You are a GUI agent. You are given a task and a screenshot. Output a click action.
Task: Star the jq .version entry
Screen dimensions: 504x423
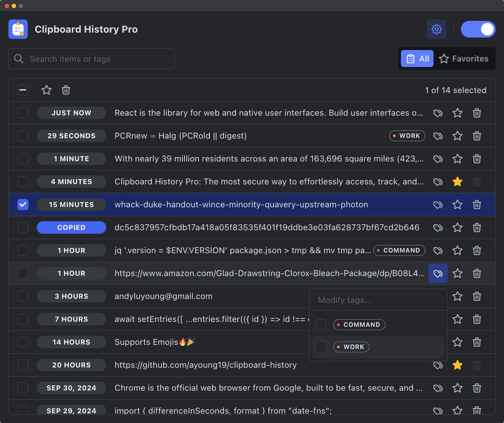coord(457,250)
